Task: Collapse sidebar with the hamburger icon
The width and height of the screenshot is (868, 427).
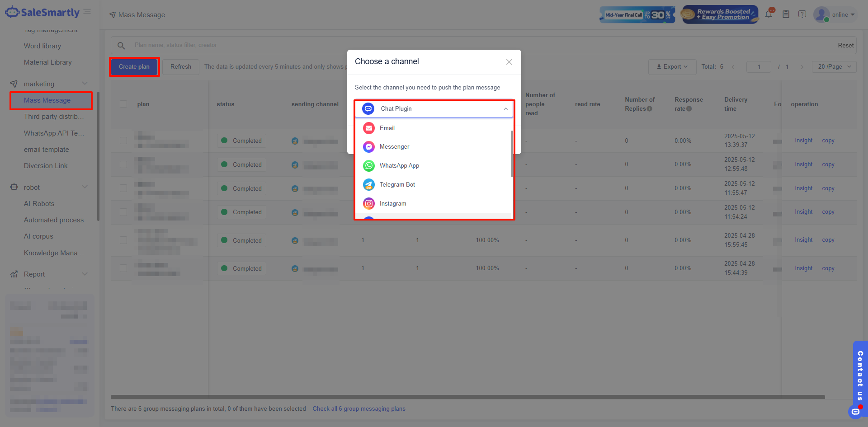Action: tap(87, 12)
